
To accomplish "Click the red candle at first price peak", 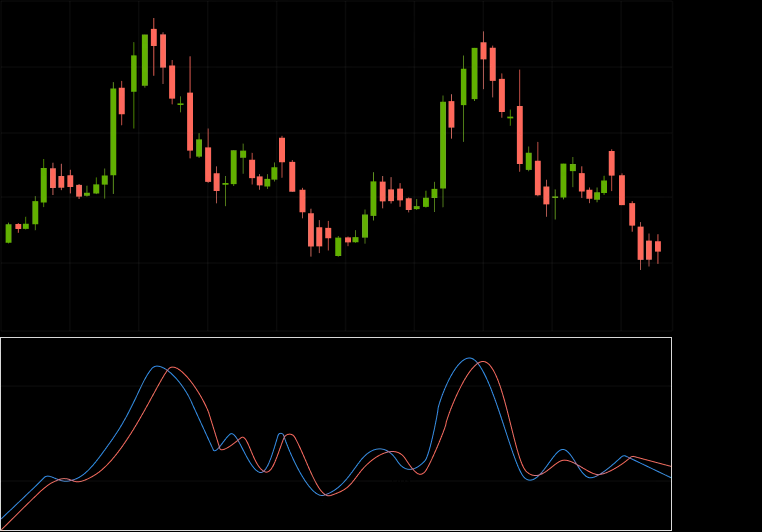I will pos(154,37).
